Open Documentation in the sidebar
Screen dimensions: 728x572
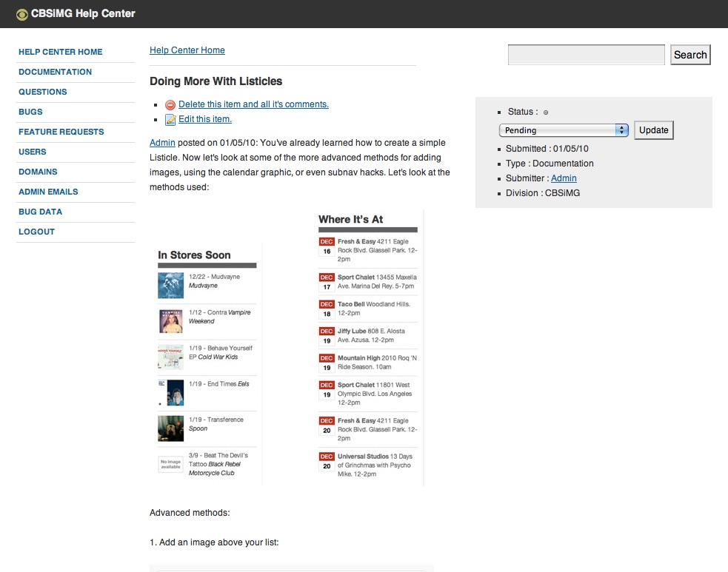click(x=56, y=72)
